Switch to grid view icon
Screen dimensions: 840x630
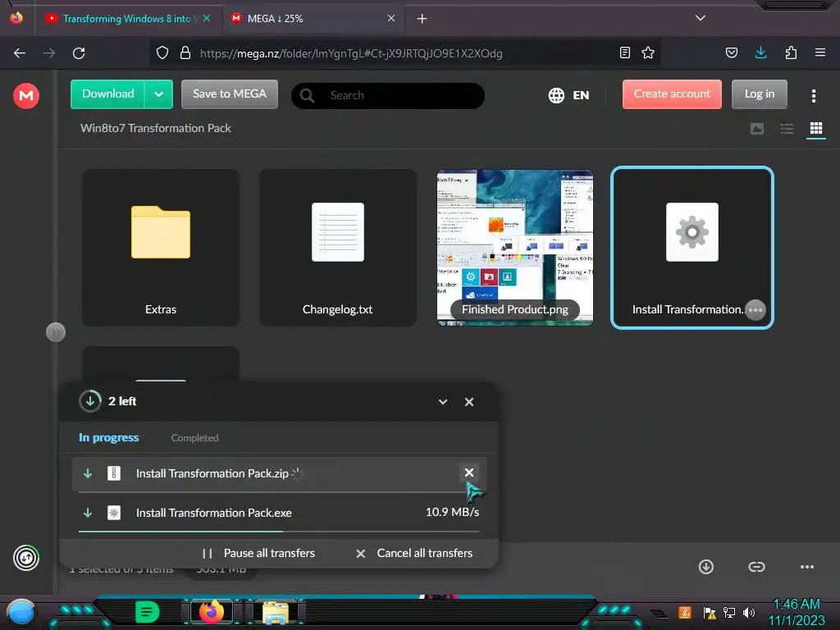816,129
